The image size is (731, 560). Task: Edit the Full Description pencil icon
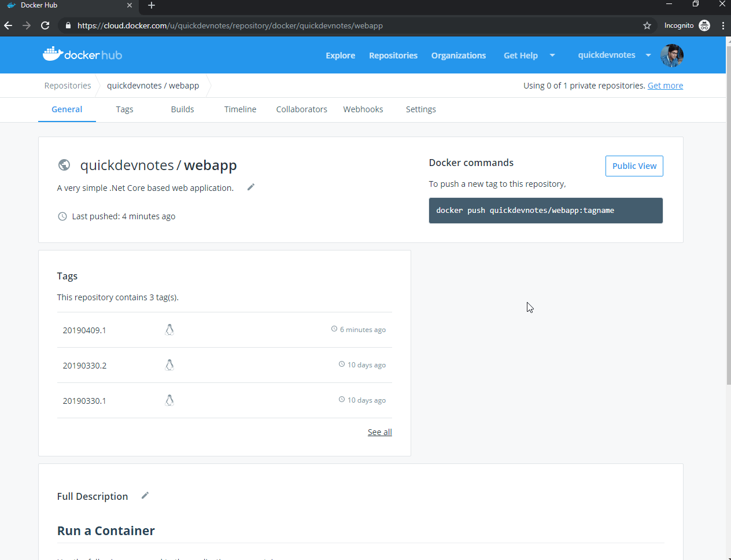click(x=145, y=495)
